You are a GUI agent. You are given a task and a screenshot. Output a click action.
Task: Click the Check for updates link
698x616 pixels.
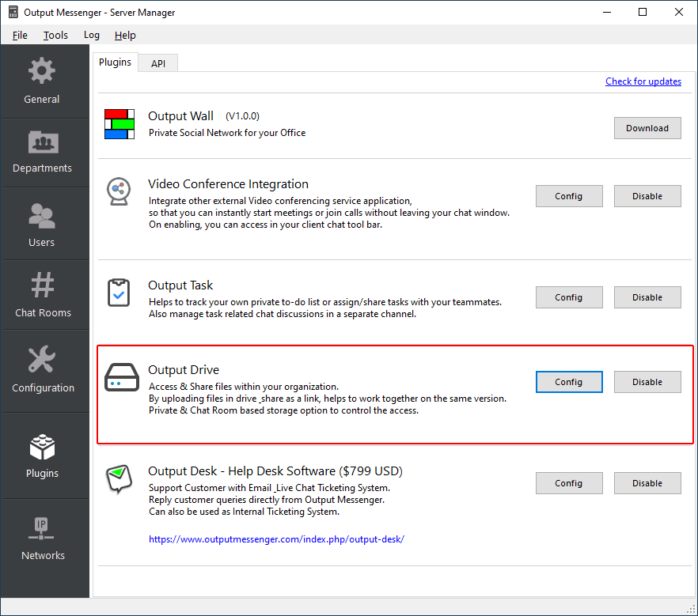643,81
